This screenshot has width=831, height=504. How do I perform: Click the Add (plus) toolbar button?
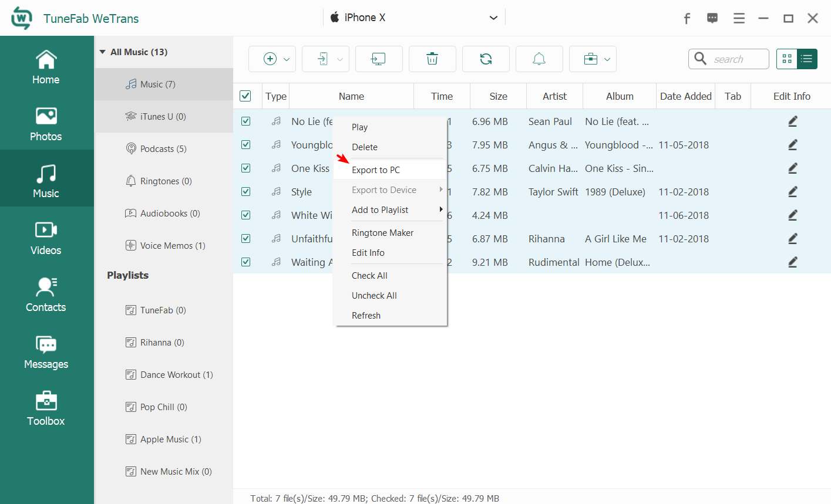(270, 59)
